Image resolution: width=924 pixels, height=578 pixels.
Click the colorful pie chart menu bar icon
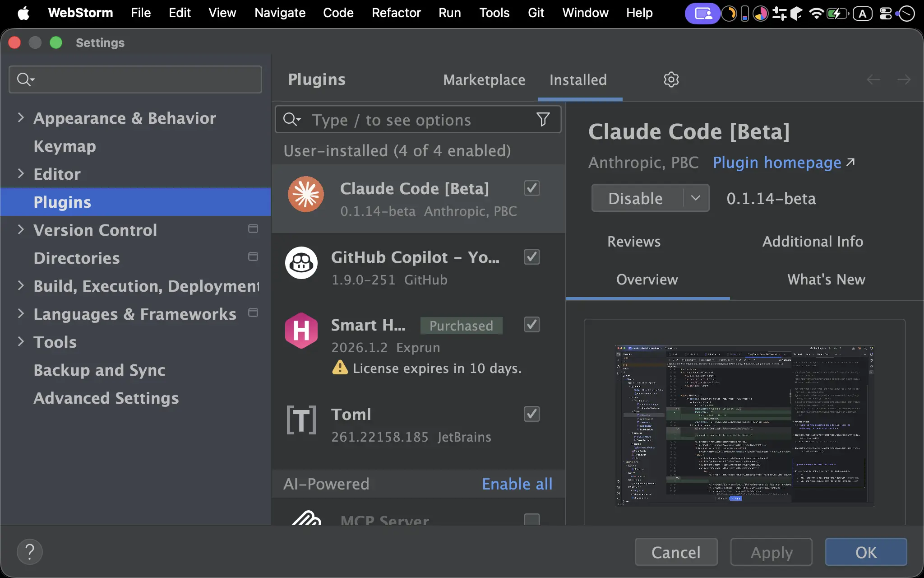pos(761,14)
